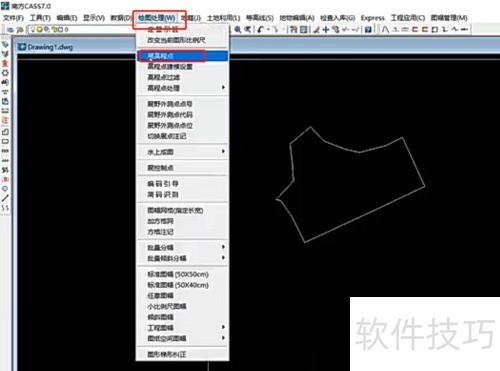500x371 pixels.
Task: Open the Express menu
Action: click(372, 18)
